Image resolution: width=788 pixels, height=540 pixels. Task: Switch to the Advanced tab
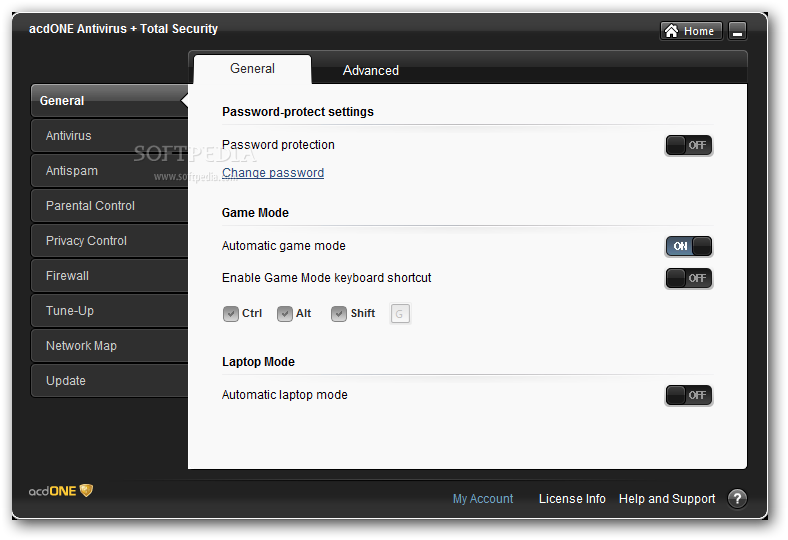click(x=370, y=70)
